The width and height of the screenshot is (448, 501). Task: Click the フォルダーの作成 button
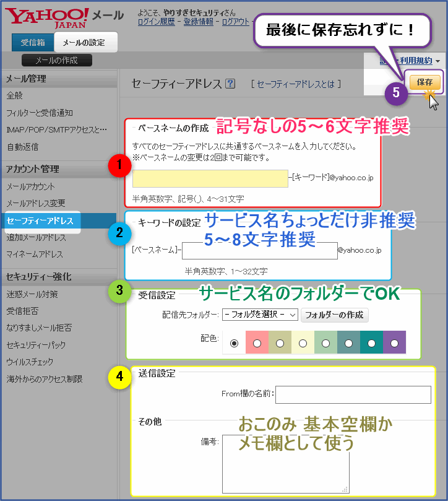pos(334,315)
